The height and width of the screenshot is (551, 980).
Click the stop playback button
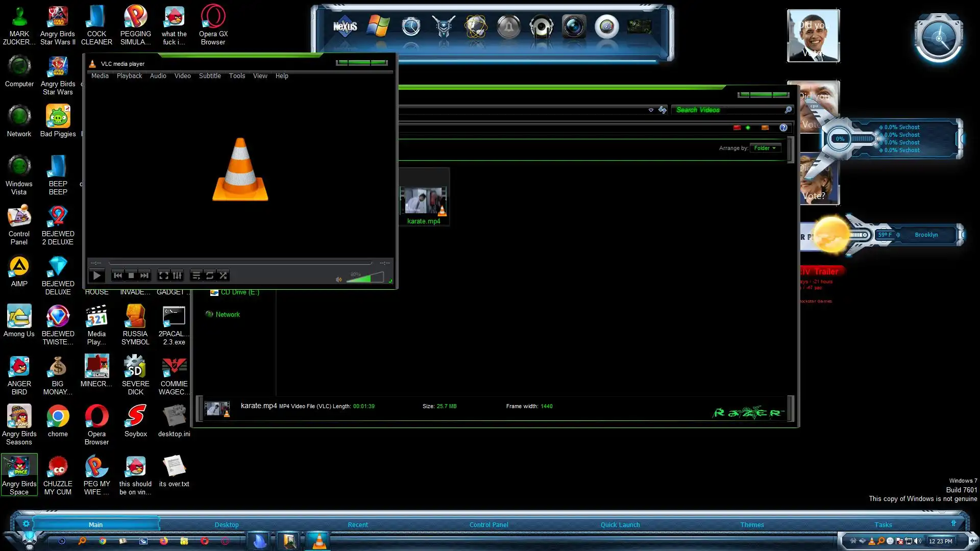(131, 275)
